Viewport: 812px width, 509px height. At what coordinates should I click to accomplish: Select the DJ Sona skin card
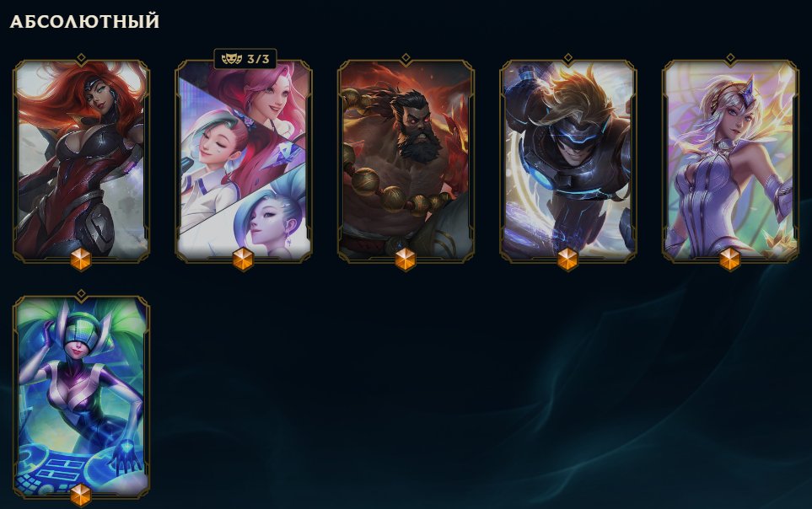[x=81, y=397]
